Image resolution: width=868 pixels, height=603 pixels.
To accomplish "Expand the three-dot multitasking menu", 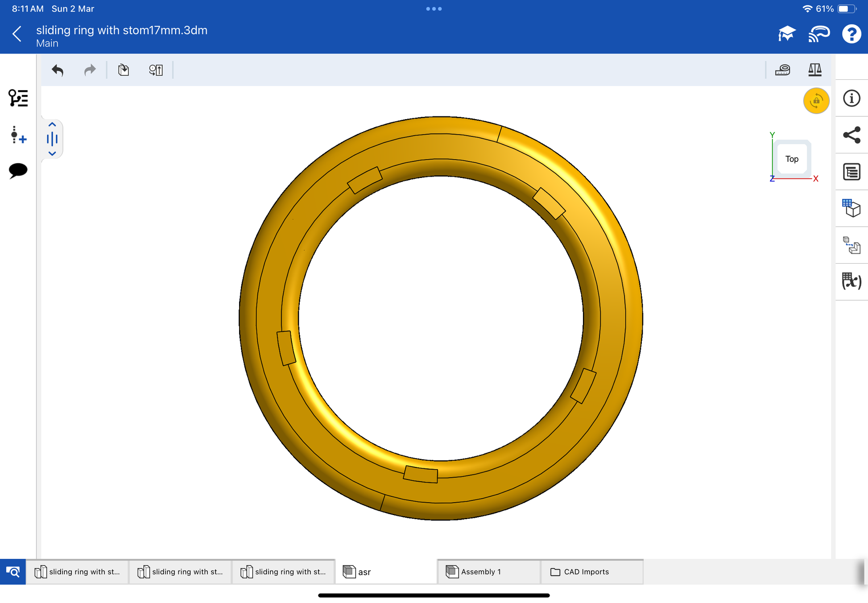I will point(434,8).
